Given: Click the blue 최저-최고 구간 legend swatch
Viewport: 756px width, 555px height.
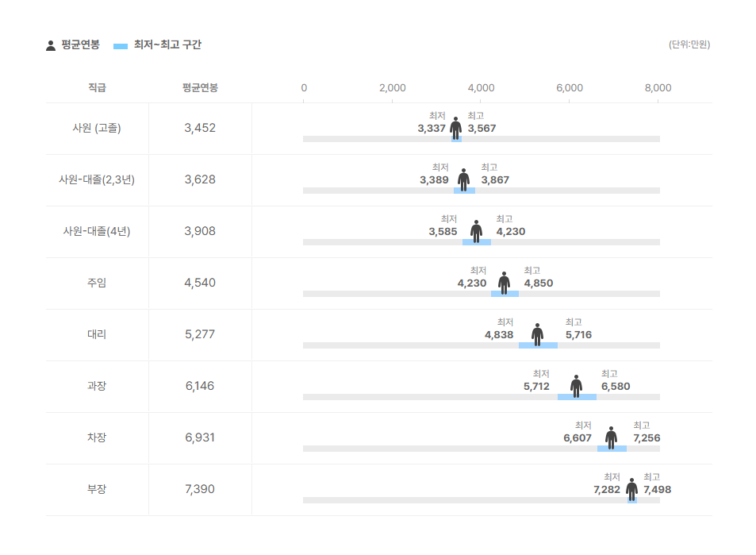Looking at the screenshot, I should [x=121, y=46].
